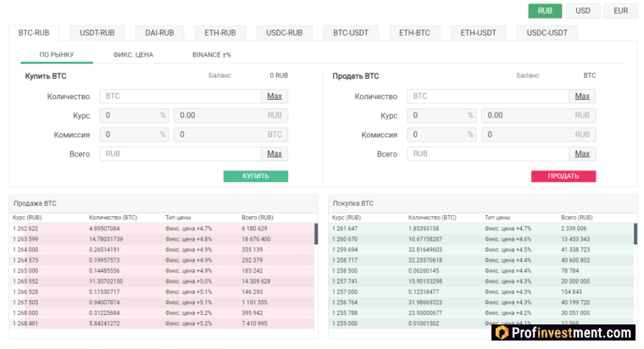Screen dimensions: 644x349
Task: Open the ETH-BTC pair tab
Action: pos(414,33)
